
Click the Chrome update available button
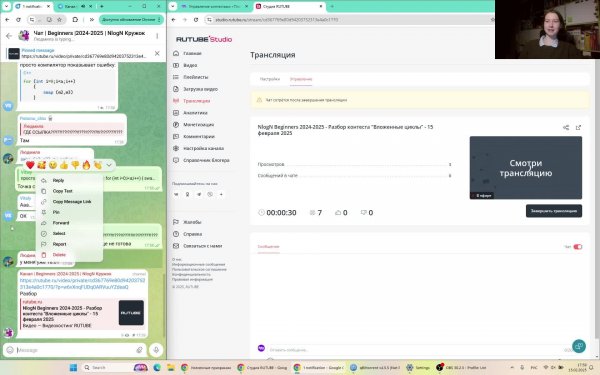pos(131,20)
